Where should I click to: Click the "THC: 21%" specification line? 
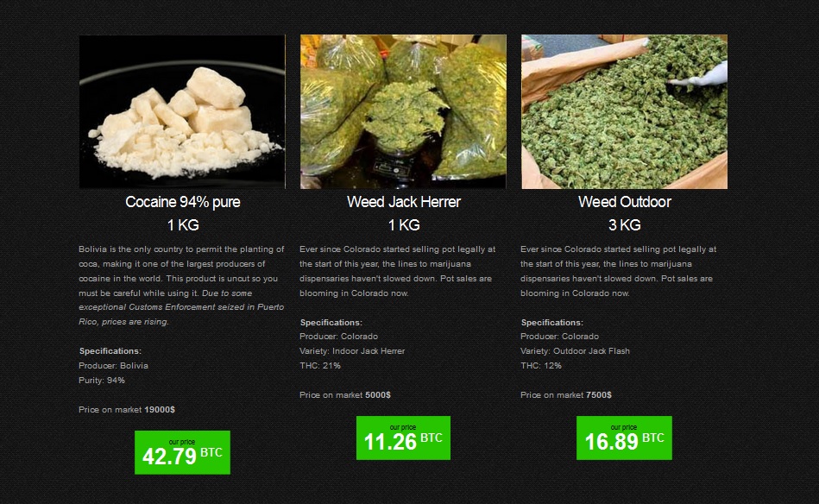click(320, 366)
